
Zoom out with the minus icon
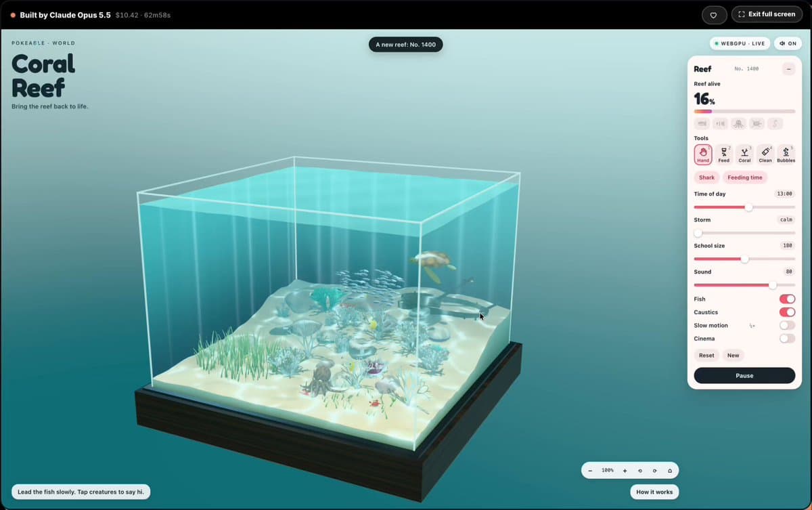(590, 470)
